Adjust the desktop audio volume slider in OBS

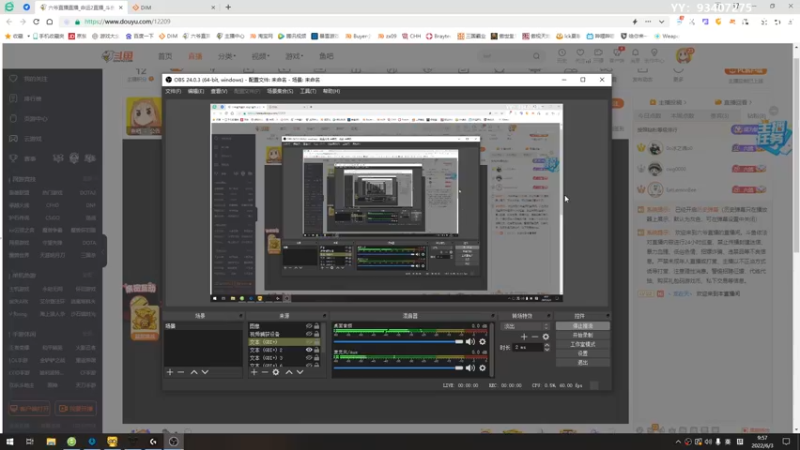click(x=398, y=342)
